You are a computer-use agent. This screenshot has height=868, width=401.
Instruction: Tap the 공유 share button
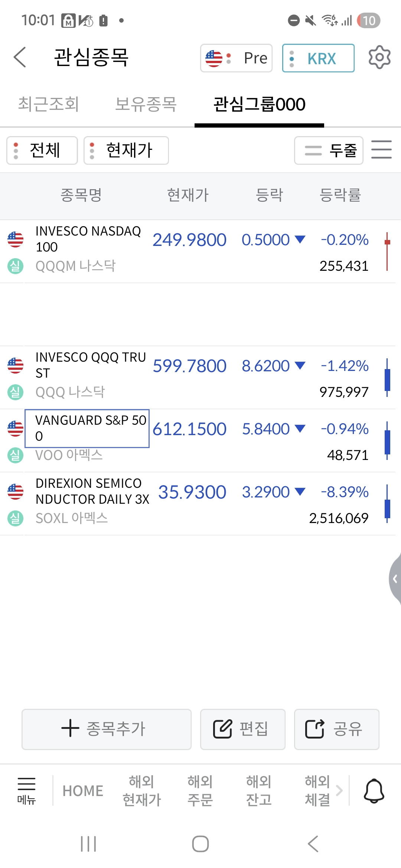pos(336,729)
